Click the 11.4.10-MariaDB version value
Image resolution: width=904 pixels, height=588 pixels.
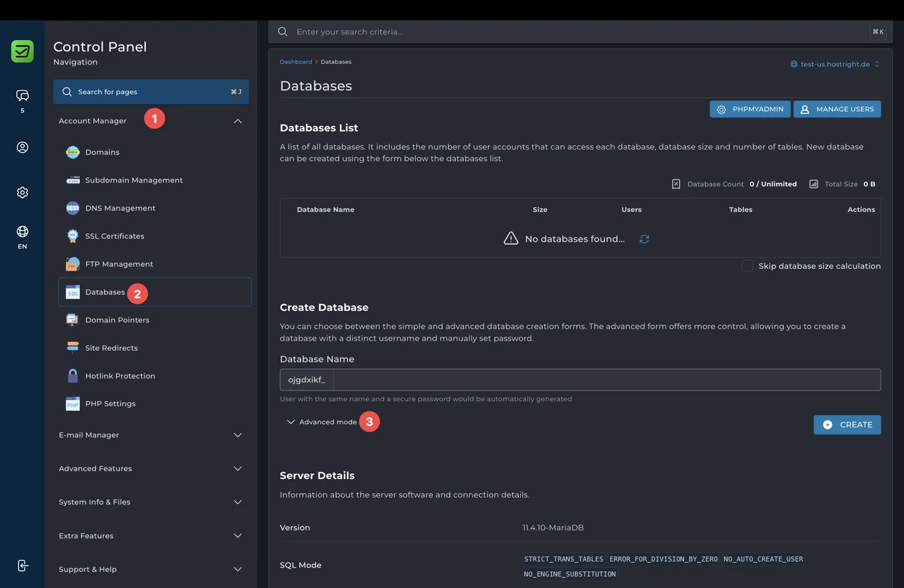tap(553, 528)
